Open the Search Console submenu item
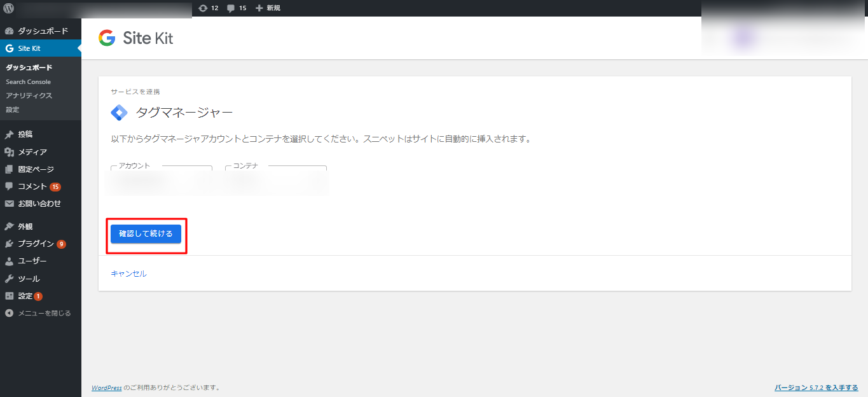The width and height of the screenshot is (868, 397). (x=29, y=81)
